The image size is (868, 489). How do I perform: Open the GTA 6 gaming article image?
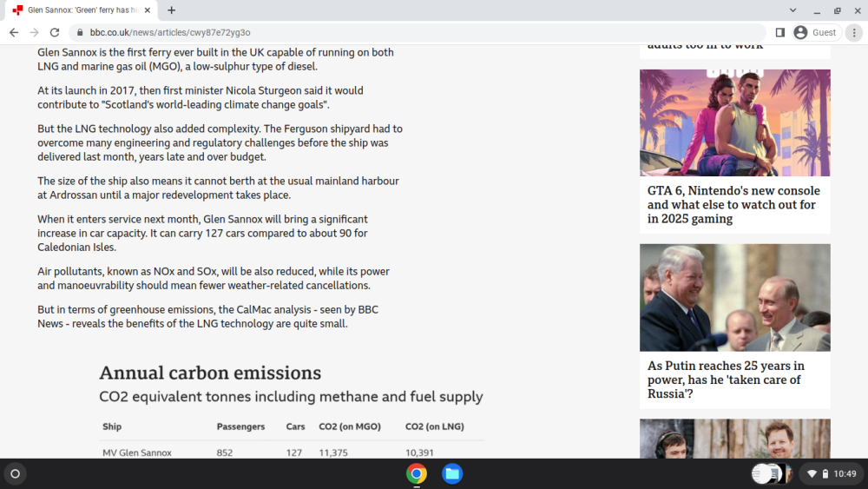734,123
